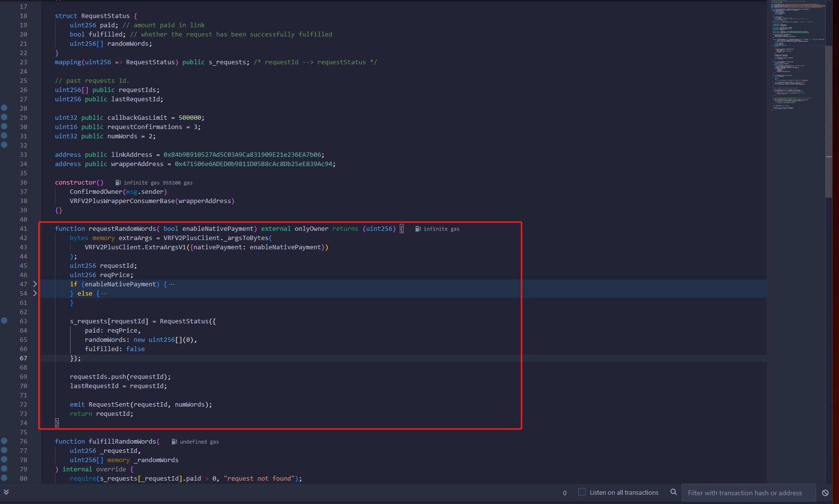Click blue marker dot beside line 63
Screen dimensions: 839x504
4,321
